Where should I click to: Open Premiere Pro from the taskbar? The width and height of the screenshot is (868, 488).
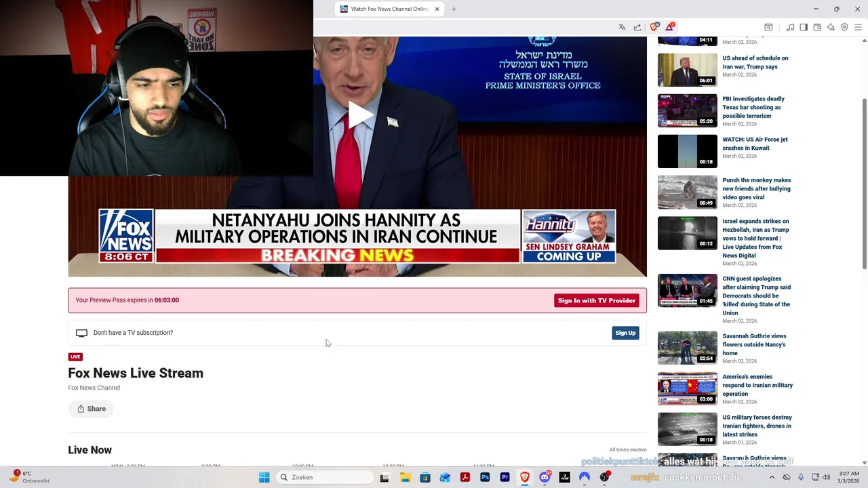[x=505, y=477]
